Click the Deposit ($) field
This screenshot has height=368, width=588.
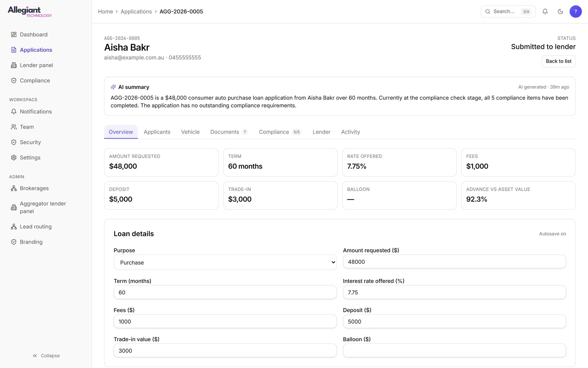(454, 321)
